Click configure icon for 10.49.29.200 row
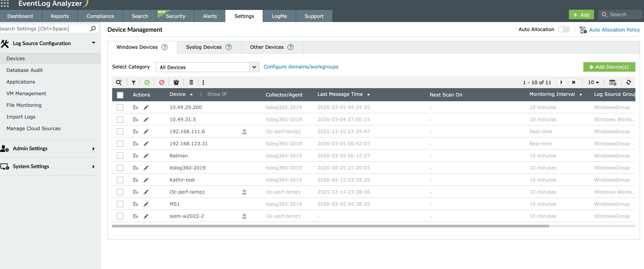 (135, 107)
